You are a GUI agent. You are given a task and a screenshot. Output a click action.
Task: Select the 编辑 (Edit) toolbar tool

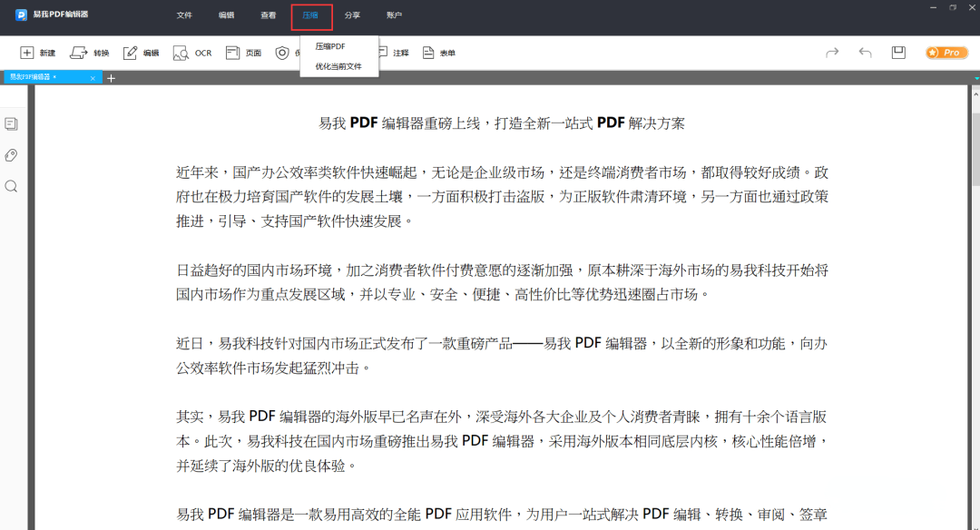pyautogui.click(x=141, y=54)
